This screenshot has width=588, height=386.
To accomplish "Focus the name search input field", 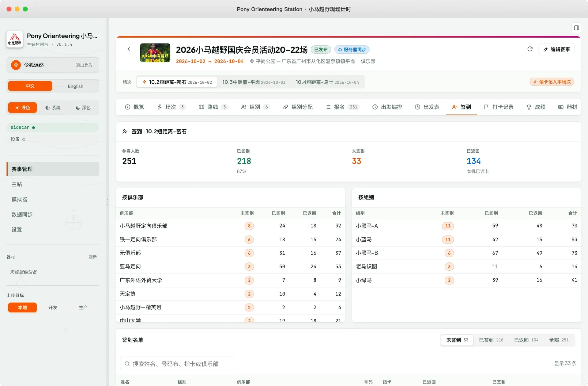I will point(178,364).
